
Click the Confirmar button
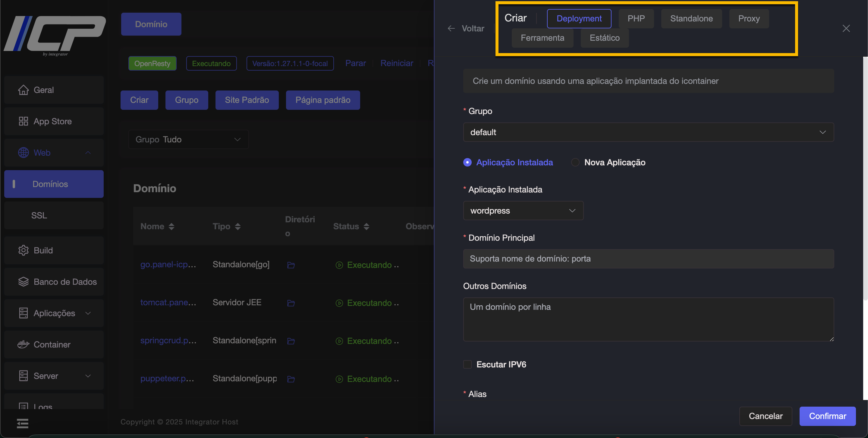(827, 416)
